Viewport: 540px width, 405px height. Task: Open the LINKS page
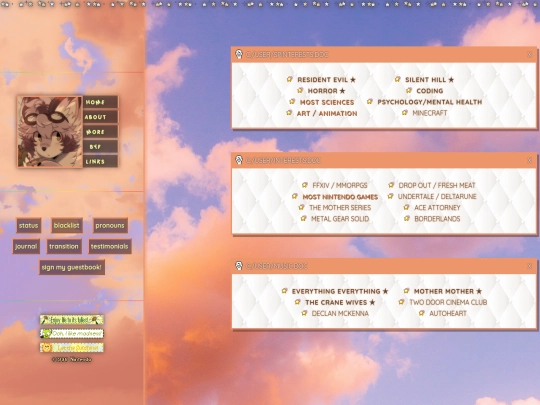(100, 162)
